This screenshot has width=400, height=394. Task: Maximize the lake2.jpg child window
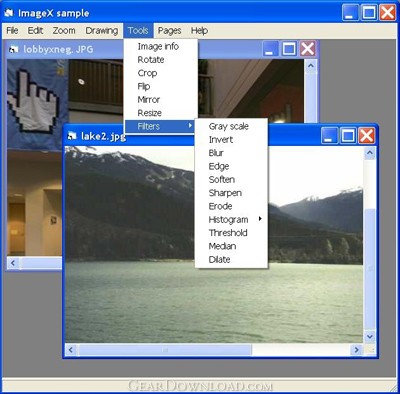348,136
